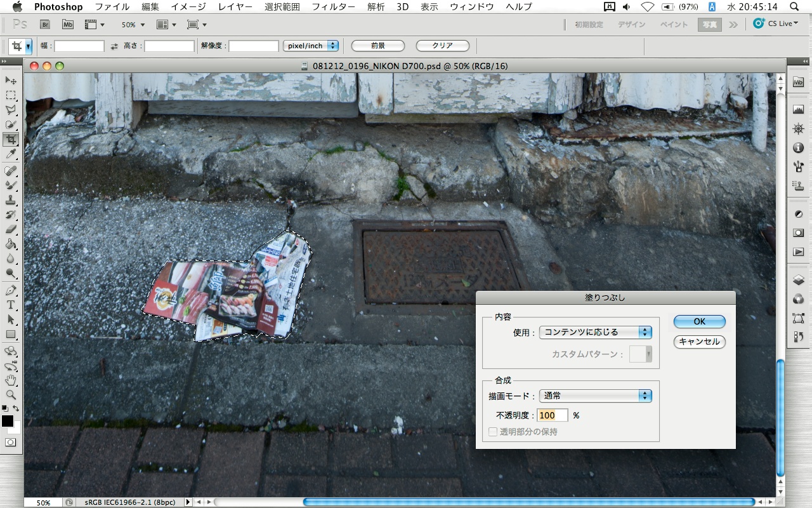Switch to the 写真 workspace
The image size is (812, 508).
pos(709,25)
